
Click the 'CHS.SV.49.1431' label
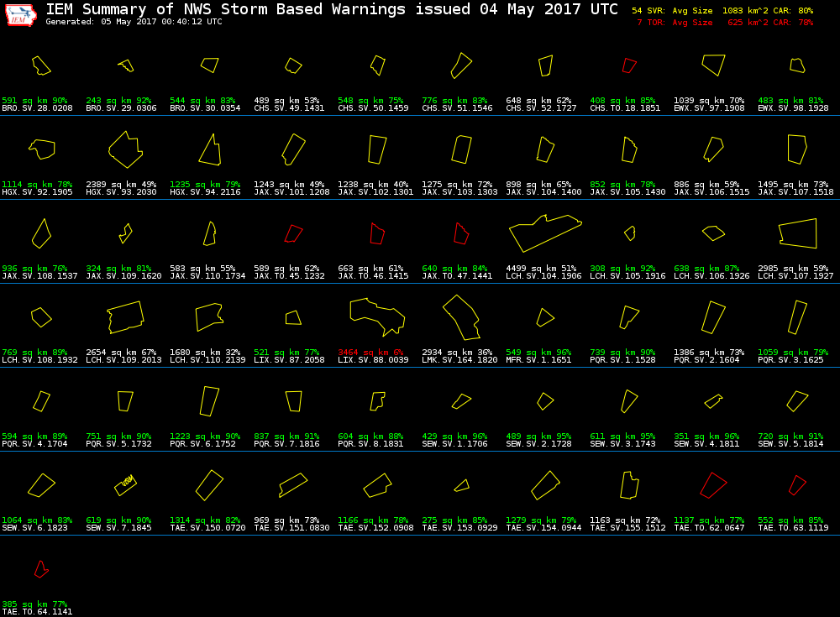(x=289, y=108)
